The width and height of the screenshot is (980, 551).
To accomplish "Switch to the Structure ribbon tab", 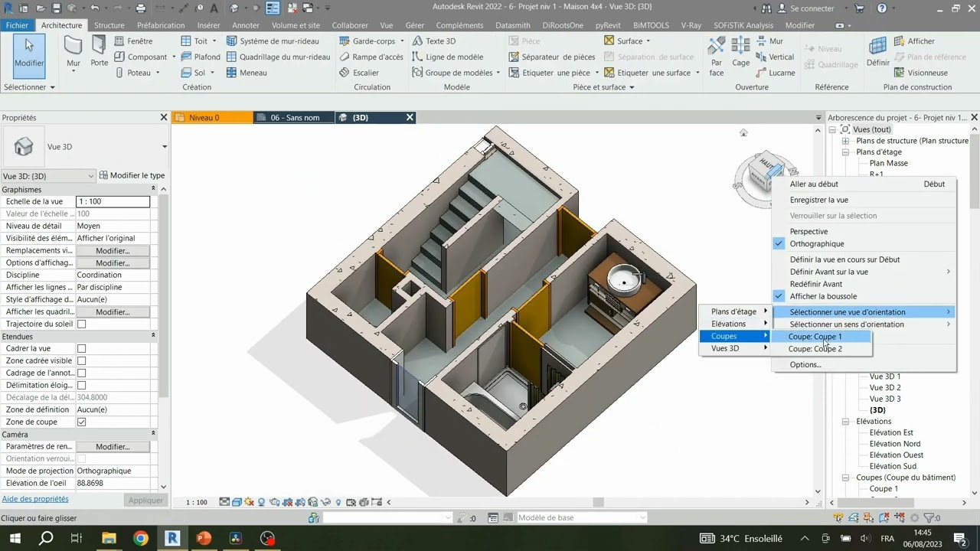I will coord(109,25).
